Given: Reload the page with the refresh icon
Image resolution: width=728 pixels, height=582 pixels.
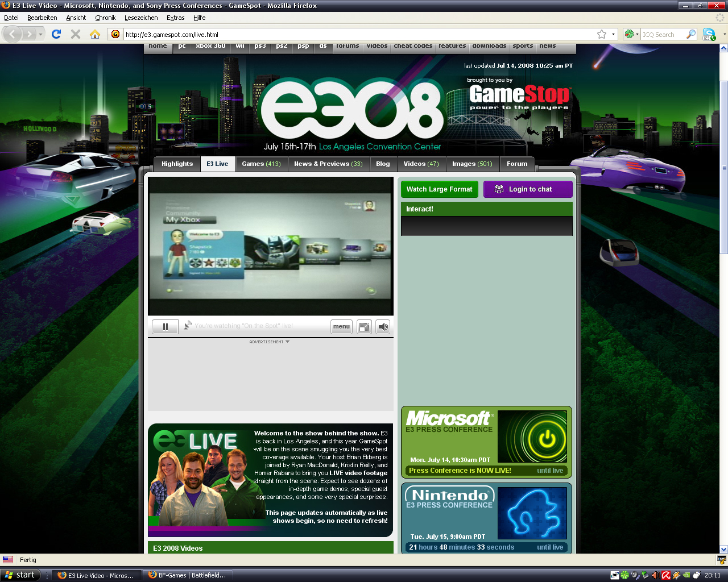Looking at the screenshot, I should pyautogui.click(x=56, y=34).
